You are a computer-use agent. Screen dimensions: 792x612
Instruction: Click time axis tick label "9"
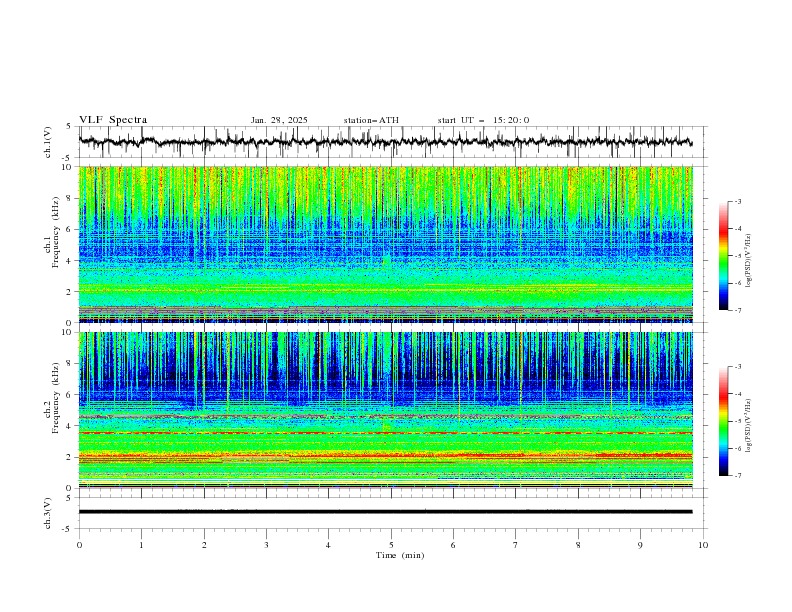(x=640, y=545)
